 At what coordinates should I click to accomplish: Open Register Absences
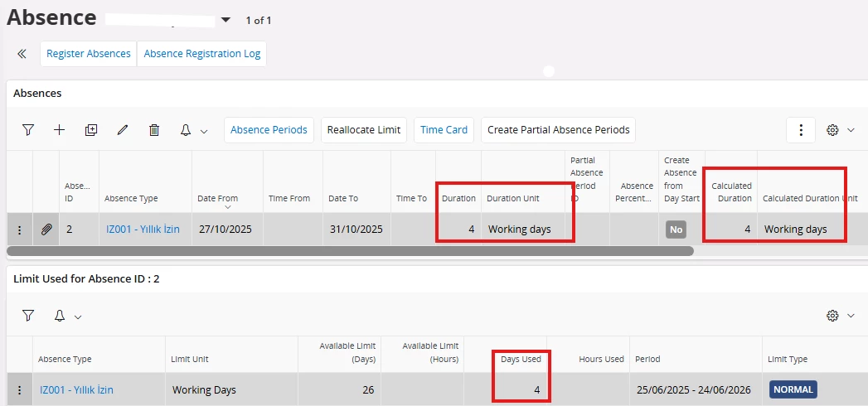point(89,54)
